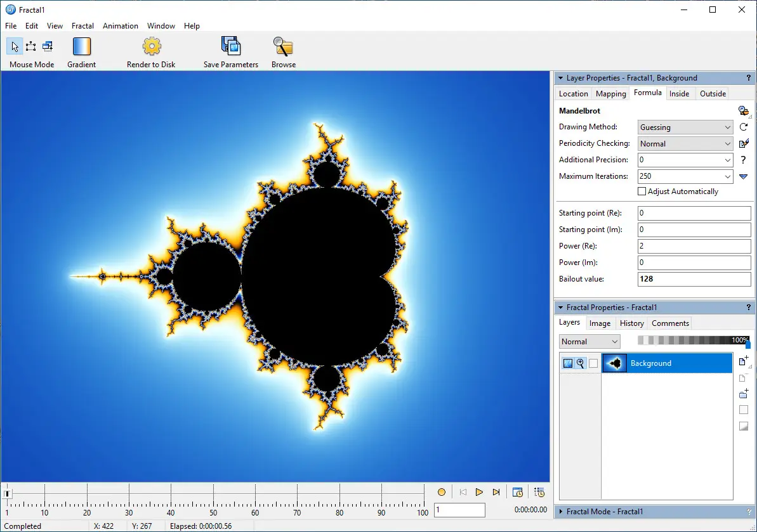Choose the dotted-rectangle Select mouse mode
The height and width of the screenshot is (532, 757).
30,46
